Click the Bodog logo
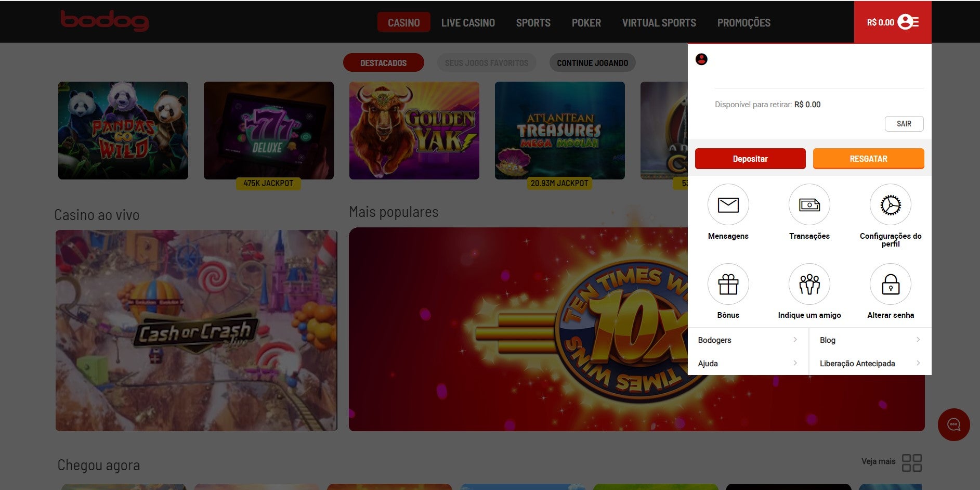980x490 pixels. (104, 21)
